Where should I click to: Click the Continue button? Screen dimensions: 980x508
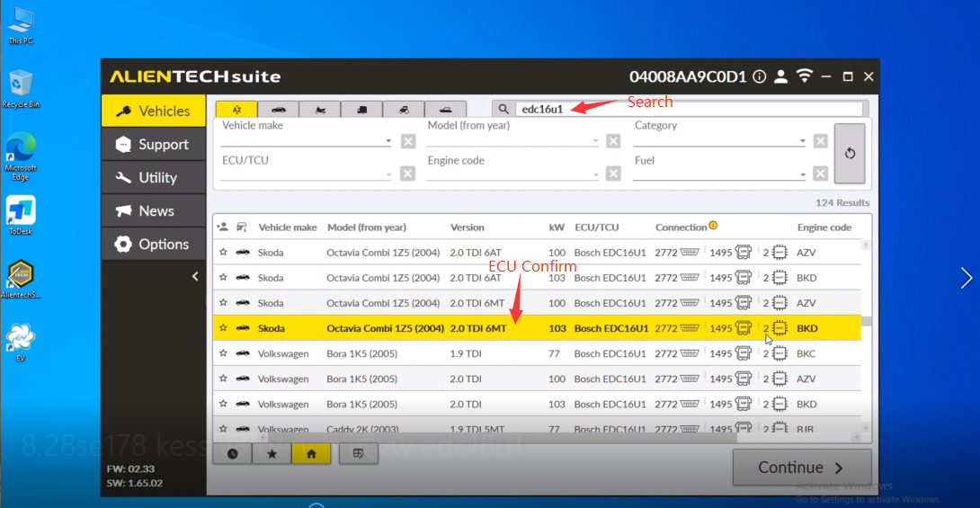point(802,468)
